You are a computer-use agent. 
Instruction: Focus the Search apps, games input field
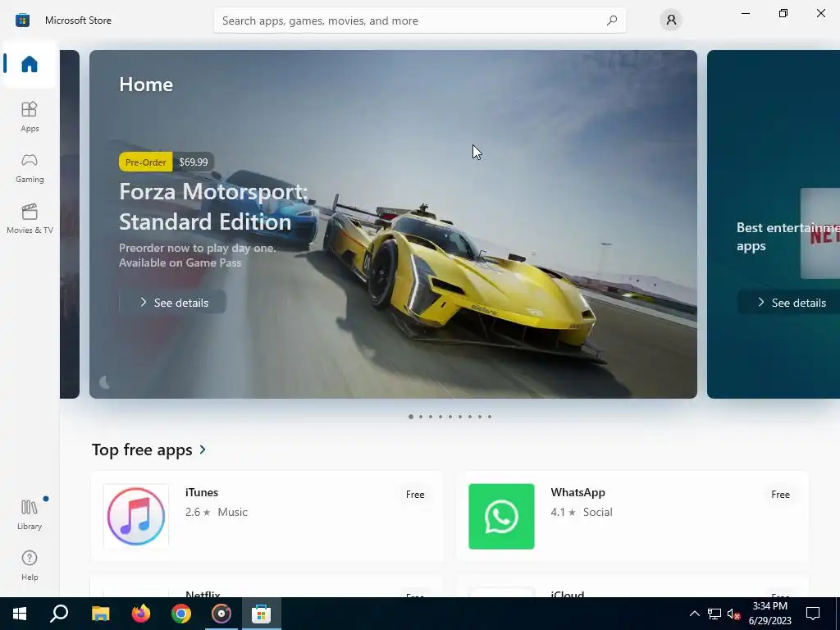pos(419,21)
